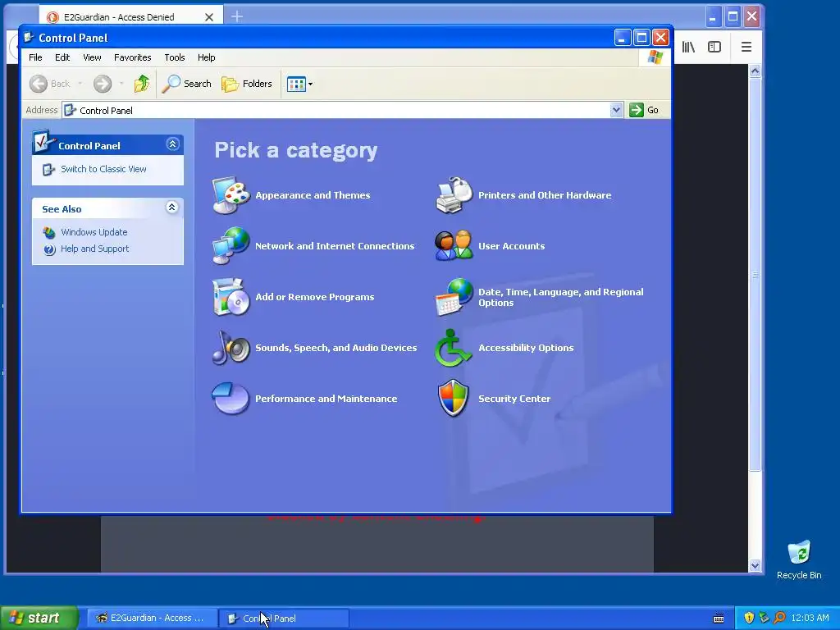This screenshot has height=630, width=840.
Task: Click the Switch to Classic View link
Action: (103, 169)
